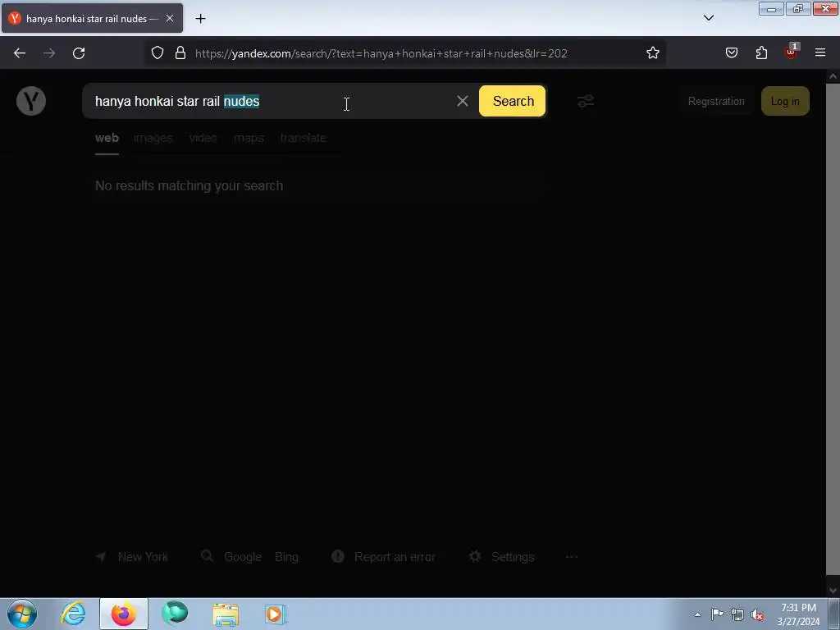
Task: Reload the page with refresh icon
Action: tap(79, 53)
